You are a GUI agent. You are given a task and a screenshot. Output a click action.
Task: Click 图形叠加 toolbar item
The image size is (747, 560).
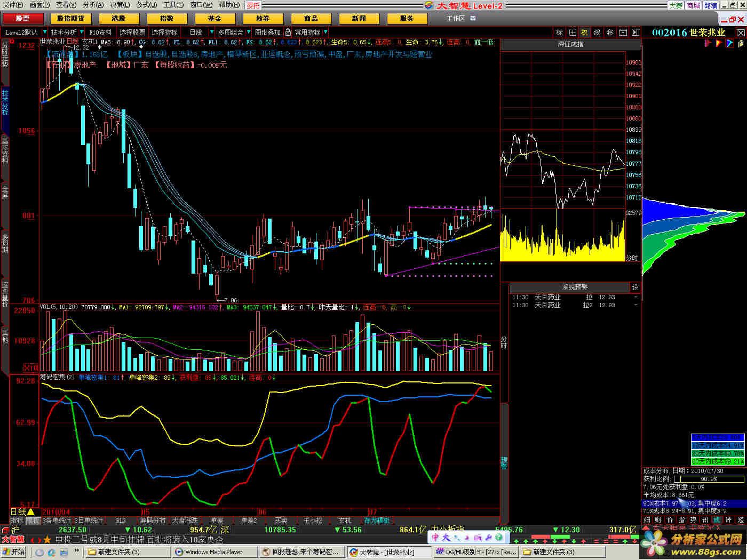point(267,33)
